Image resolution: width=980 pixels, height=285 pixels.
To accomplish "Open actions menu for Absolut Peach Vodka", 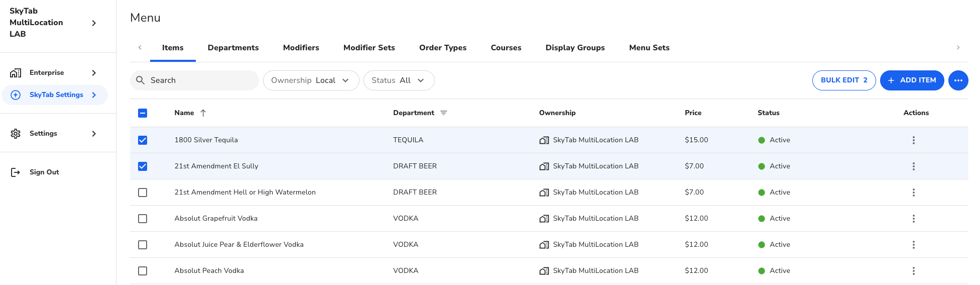I will pos(913,271).
